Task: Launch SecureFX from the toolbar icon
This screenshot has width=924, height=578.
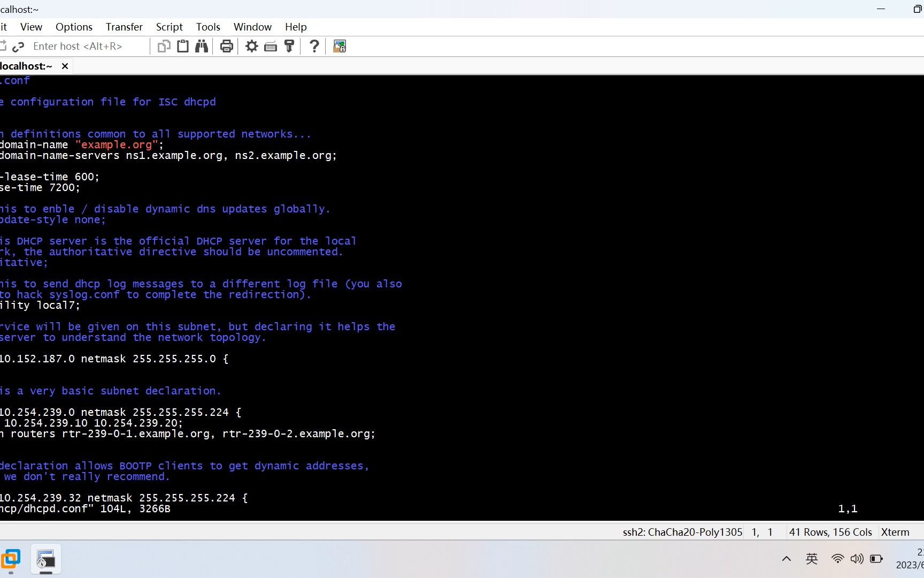Action: (x=340, y=47)
